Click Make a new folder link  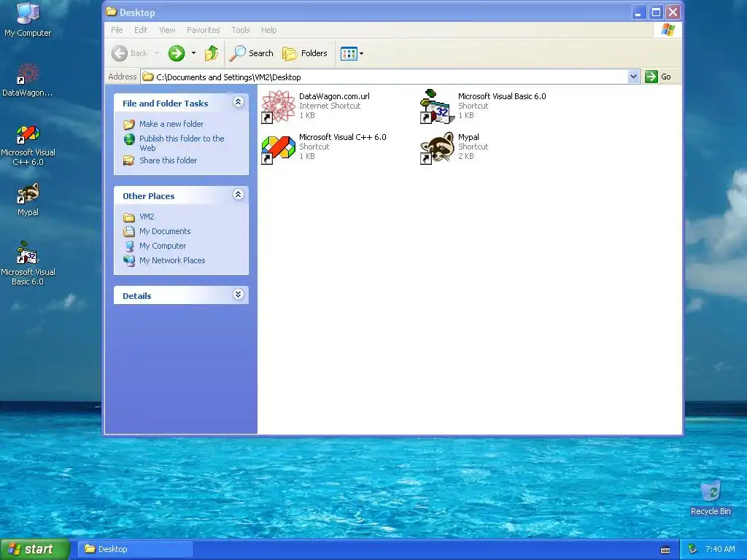[171, 124]
